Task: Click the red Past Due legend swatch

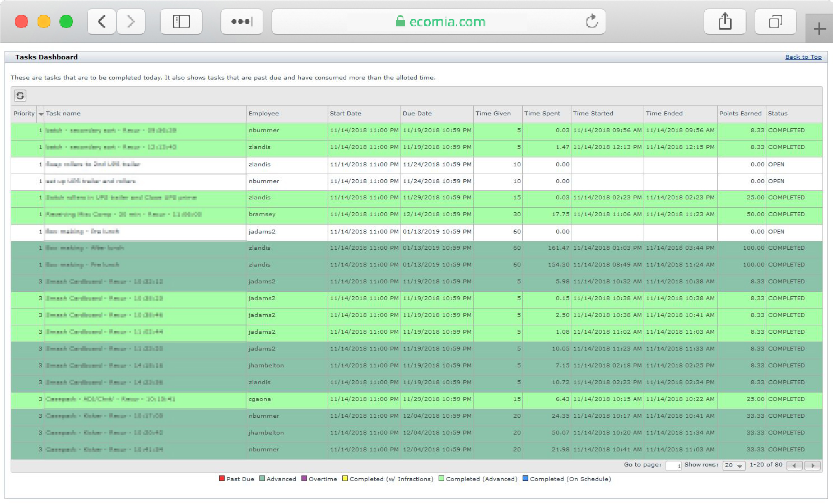Action: pyautogui.click(x=222, y=479)
